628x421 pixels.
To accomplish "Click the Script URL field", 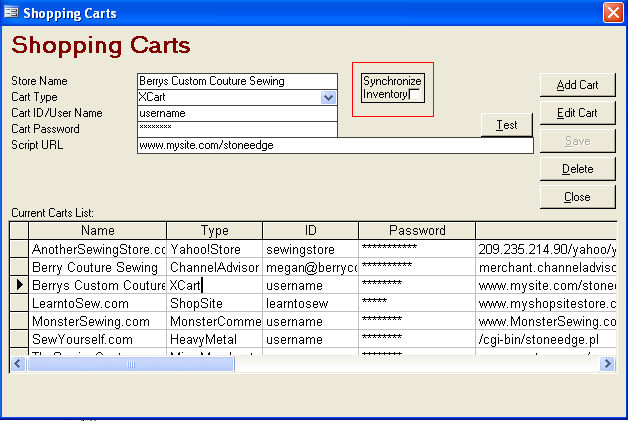I will tap(335, 145).
